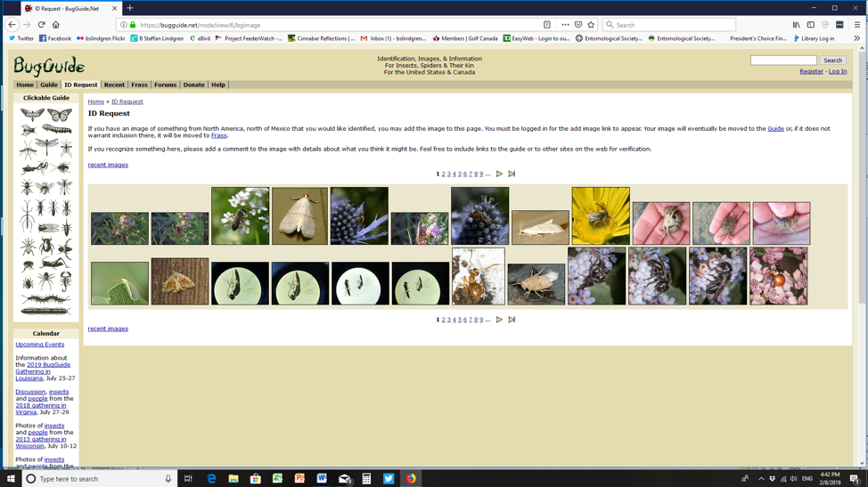Image resolution: width=868 pixels, height=487 pixels.
Task: Go to the next page of the top pager
Action: tap(499, 174)
